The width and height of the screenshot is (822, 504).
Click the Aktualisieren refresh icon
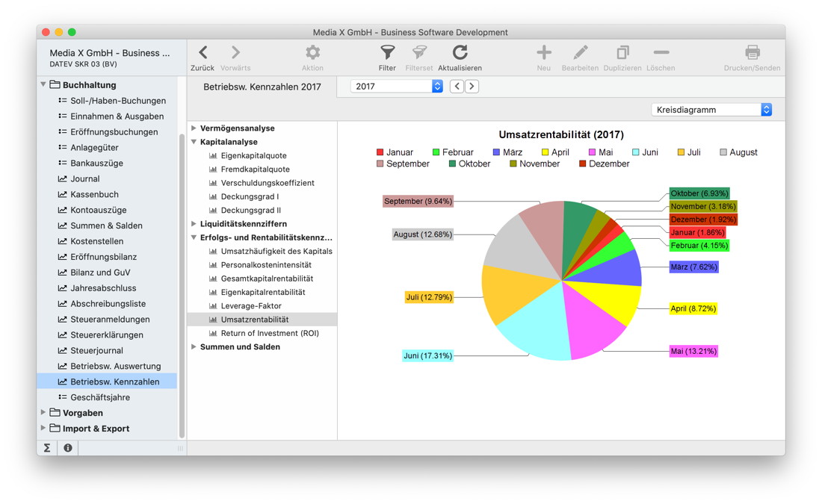pyautogui.click(x=460, y=53)
